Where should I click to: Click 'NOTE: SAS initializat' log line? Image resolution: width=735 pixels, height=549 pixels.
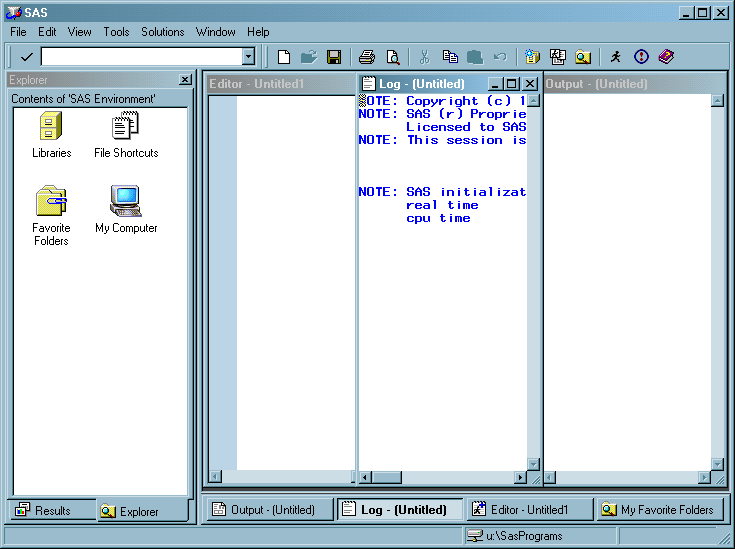[x=442, y=192]
